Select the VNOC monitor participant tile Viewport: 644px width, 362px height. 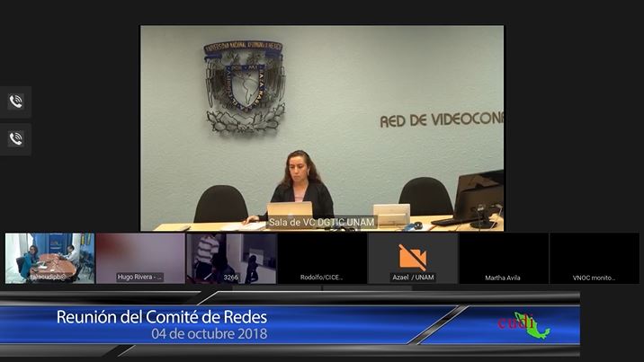tap(595, 259)
